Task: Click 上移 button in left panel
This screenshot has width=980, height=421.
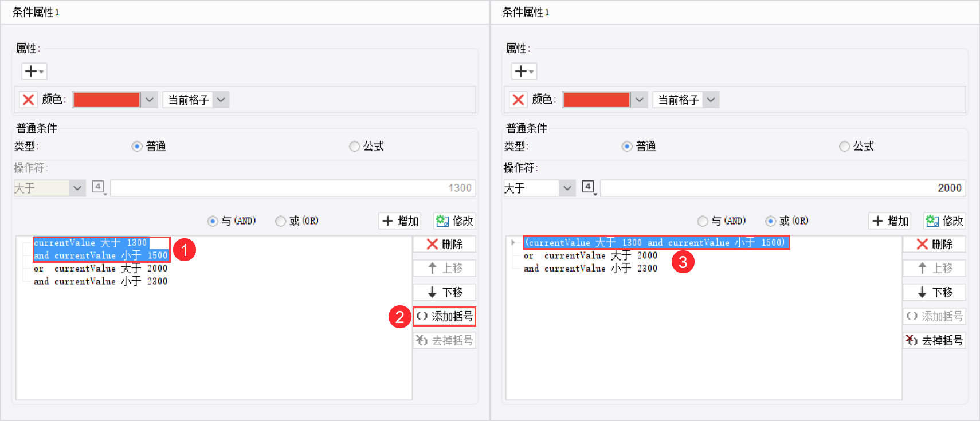Action: (445, 268)
